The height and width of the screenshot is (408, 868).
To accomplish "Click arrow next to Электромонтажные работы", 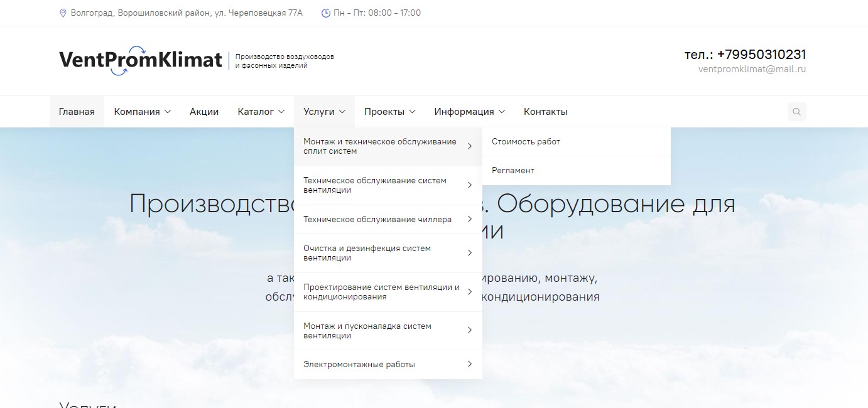I will (x=469, y=364).
